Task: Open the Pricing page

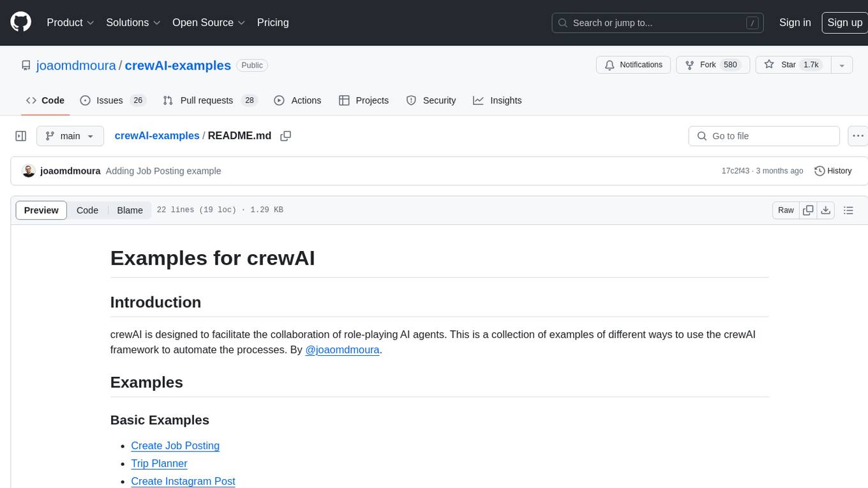Action: [273, 22]
